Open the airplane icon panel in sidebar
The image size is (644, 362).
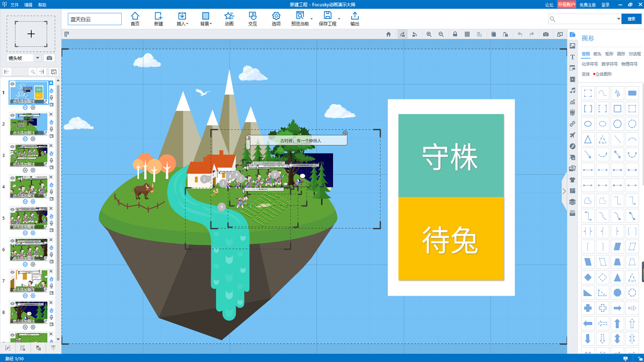573,135
